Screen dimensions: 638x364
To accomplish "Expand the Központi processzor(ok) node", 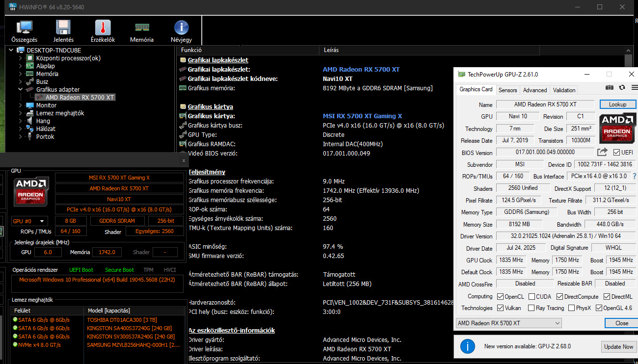I will [x=21, y=58].
